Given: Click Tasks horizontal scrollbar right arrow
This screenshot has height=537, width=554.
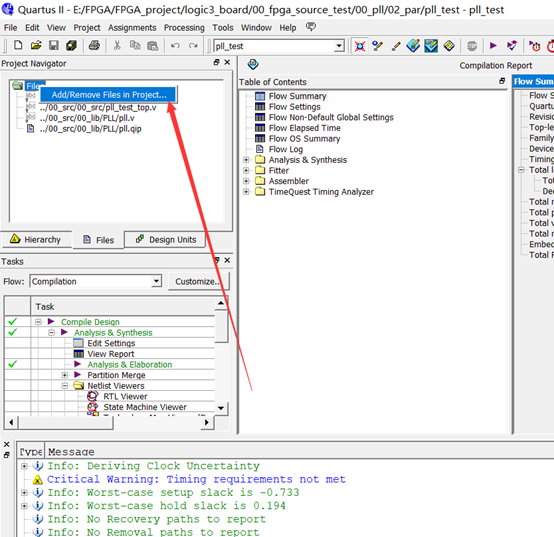Looking at the screenshot, I should point(207,422).
